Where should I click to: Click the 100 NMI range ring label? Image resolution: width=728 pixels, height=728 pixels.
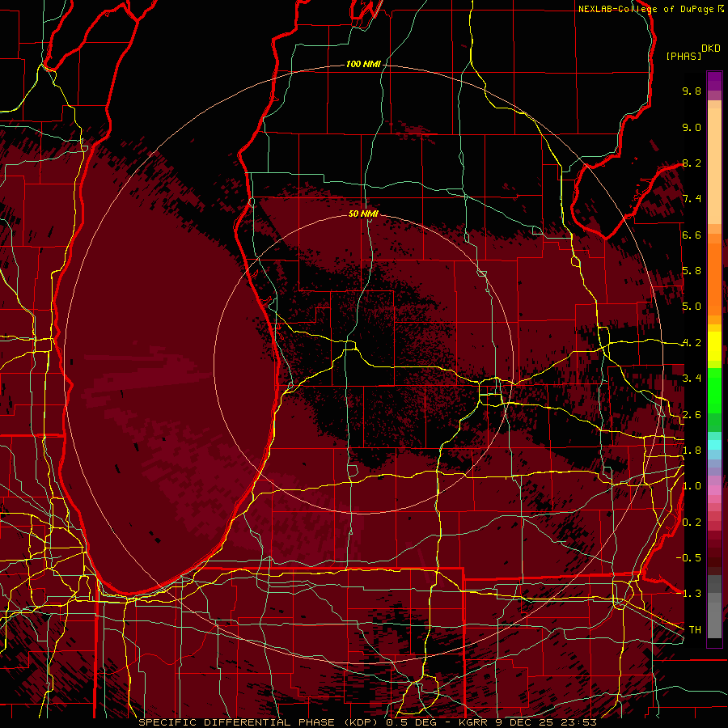(363, 64)
